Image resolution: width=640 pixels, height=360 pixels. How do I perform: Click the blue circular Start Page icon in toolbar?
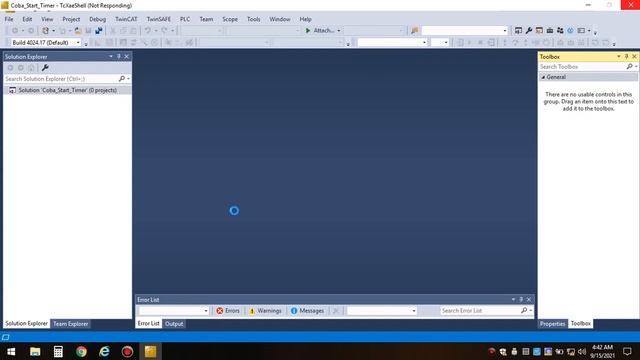click(570, 31)
